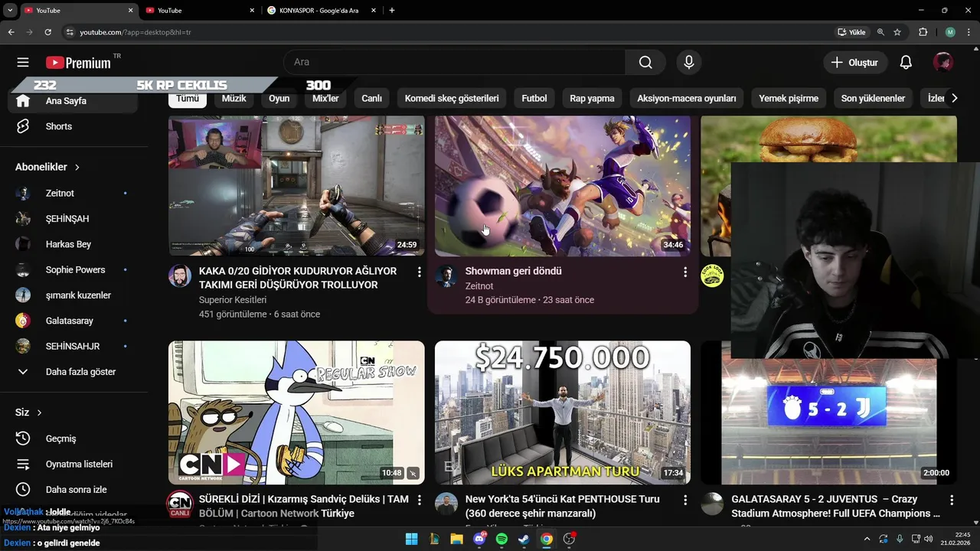The height and width of the screenshot is (551, 980).
Task: Open the Regular Show video thumbnail
Action: 296,412
